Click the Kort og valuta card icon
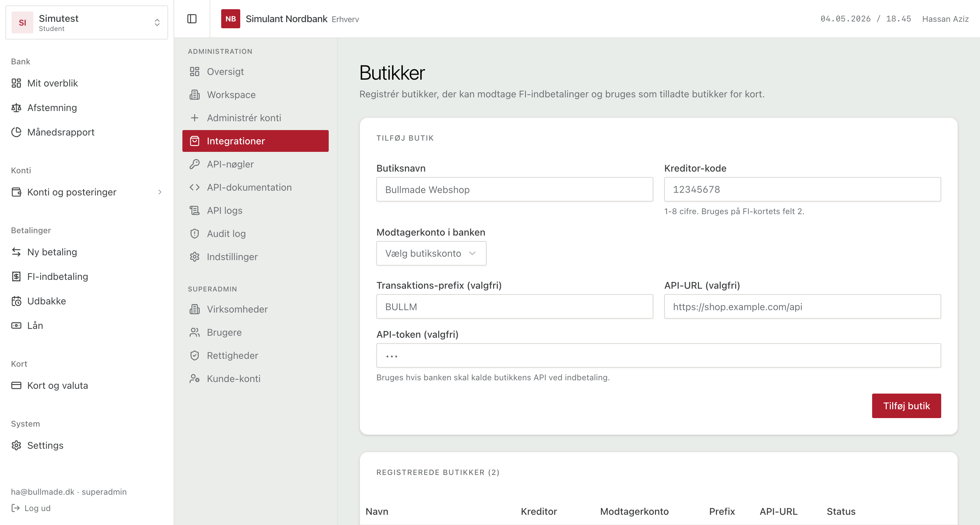Image resolution: width=980 pixels, height=525 pixels. pyautogui.click(x=16, y=385)
